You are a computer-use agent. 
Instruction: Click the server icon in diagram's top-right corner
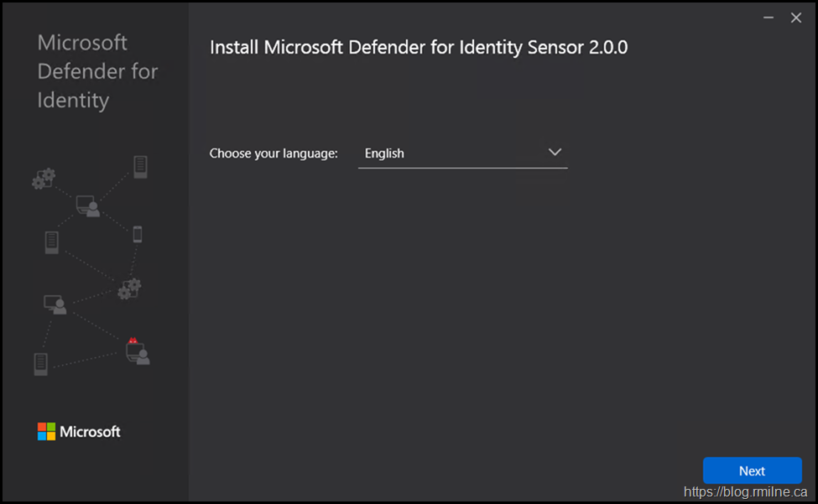click(x=140, y=166)
